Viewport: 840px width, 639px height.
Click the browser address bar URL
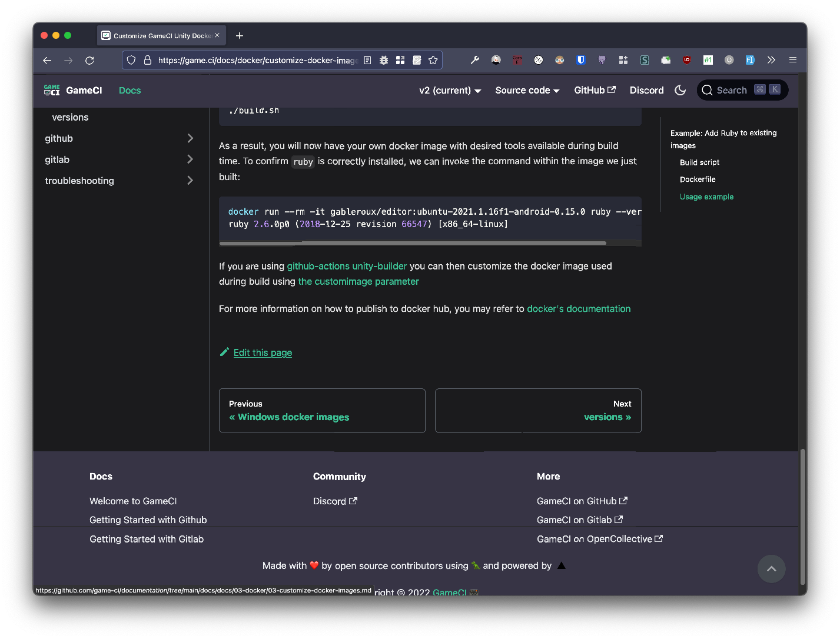point(257,60)
